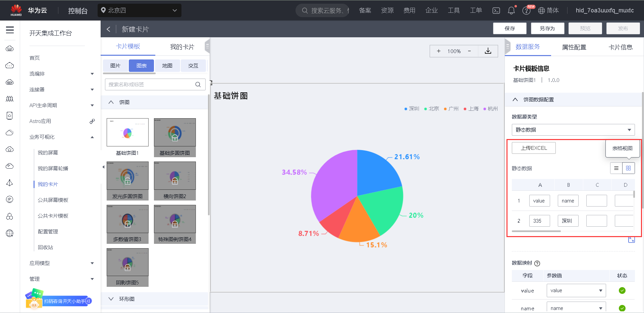Collapse the navigation menu with the small arrow
This screenshot has width=644, height=313.
[103, 167]
